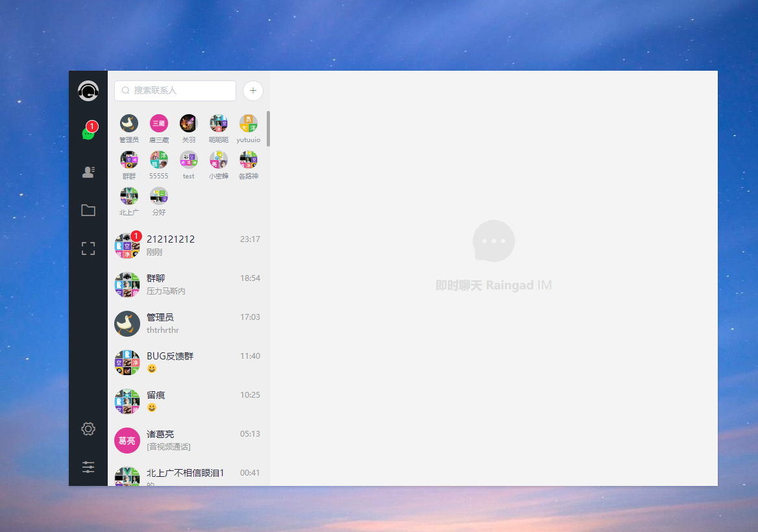
Task: Select 小蜜蜂 pinned group avatar
Action: tap(219, 160)
